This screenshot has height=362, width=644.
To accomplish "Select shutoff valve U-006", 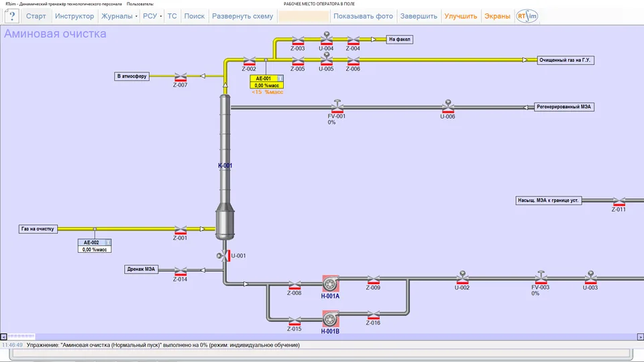I will pyautogui.click(x=448, y=107).
